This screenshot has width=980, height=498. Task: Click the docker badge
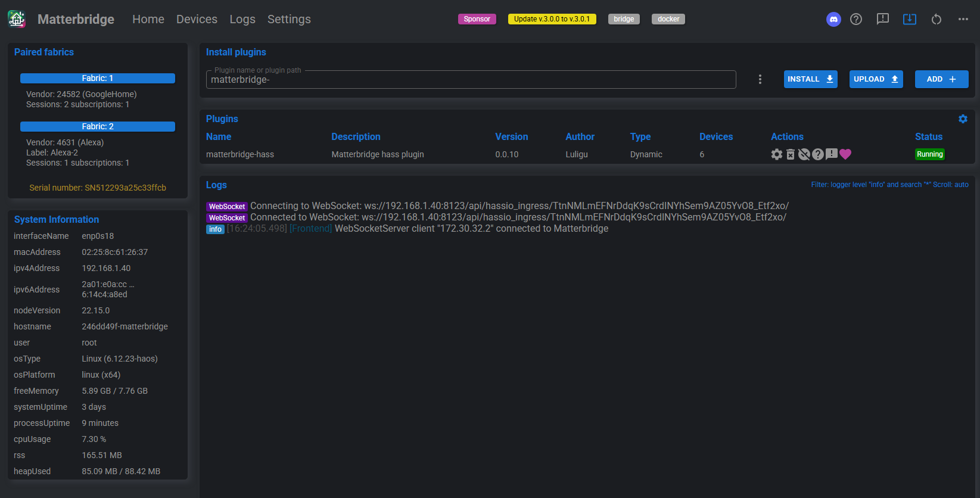pos(668,19)
